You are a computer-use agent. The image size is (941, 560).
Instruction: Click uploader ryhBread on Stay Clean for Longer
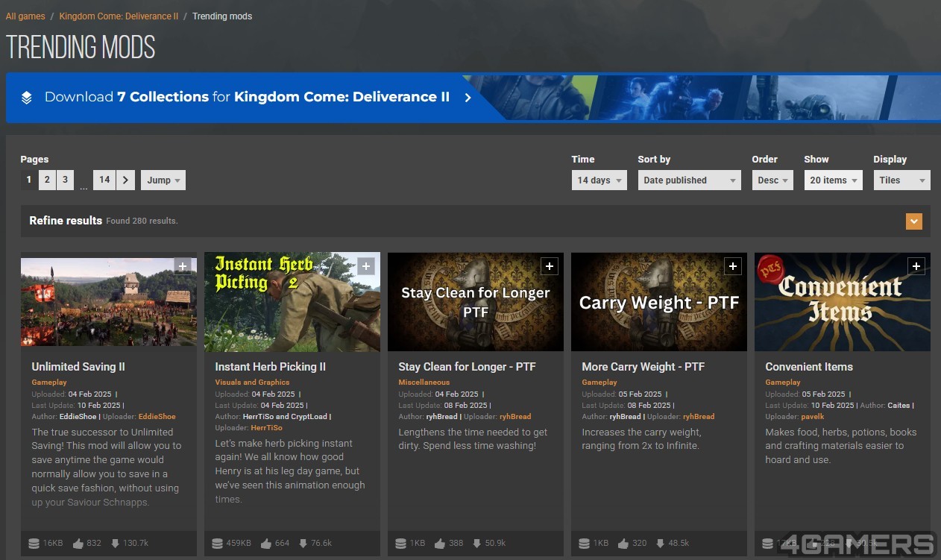pyautogui.click(x=515, y=417)
